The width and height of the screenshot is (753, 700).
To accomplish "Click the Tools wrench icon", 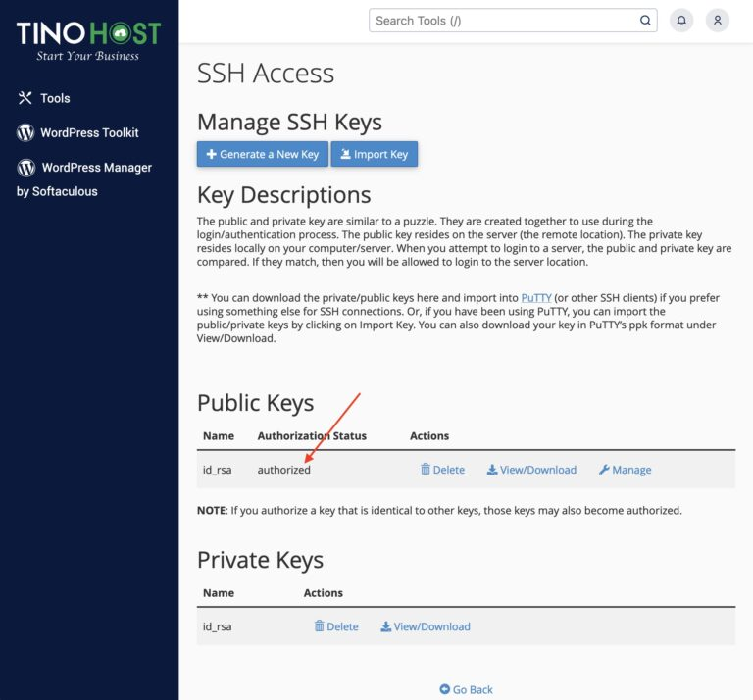I will tap(25, 98).
